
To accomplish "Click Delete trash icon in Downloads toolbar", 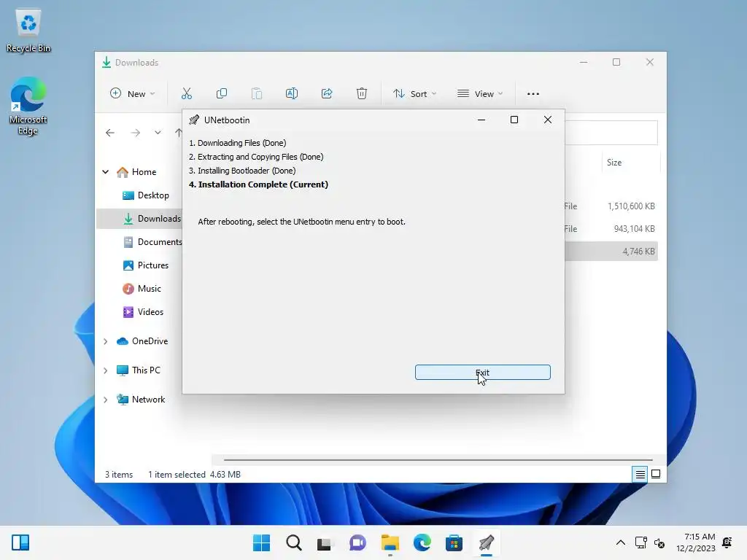I will 362,94.
